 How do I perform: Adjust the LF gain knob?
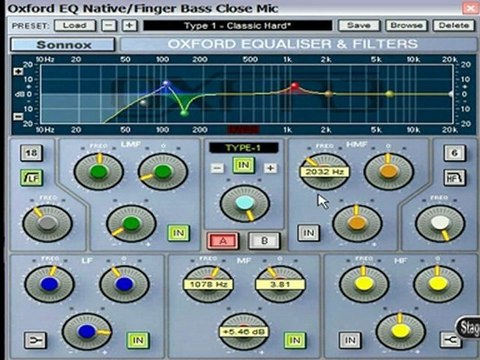click(87, 332)
